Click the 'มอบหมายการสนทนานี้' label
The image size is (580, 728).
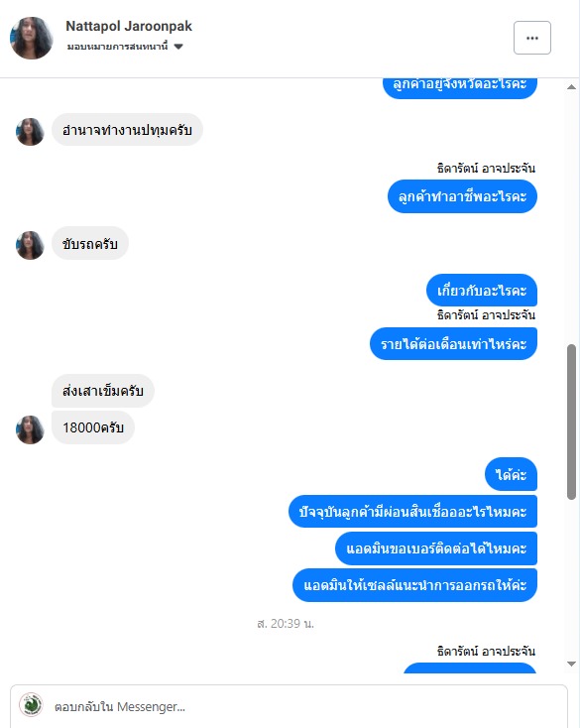(117, 47)
